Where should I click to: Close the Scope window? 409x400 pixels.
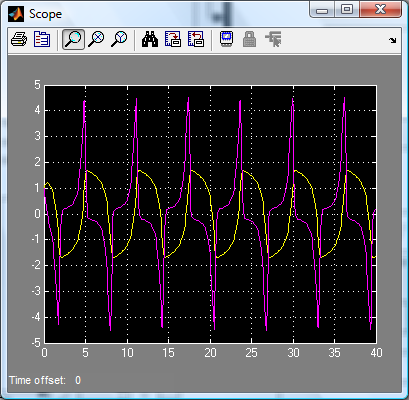coord(380,9)
